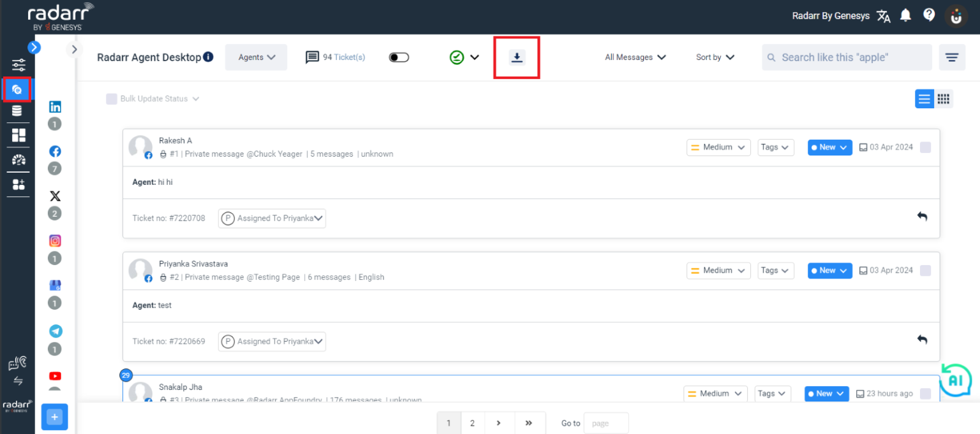Click the language translate icon in the header

click(x=883, y=15)
